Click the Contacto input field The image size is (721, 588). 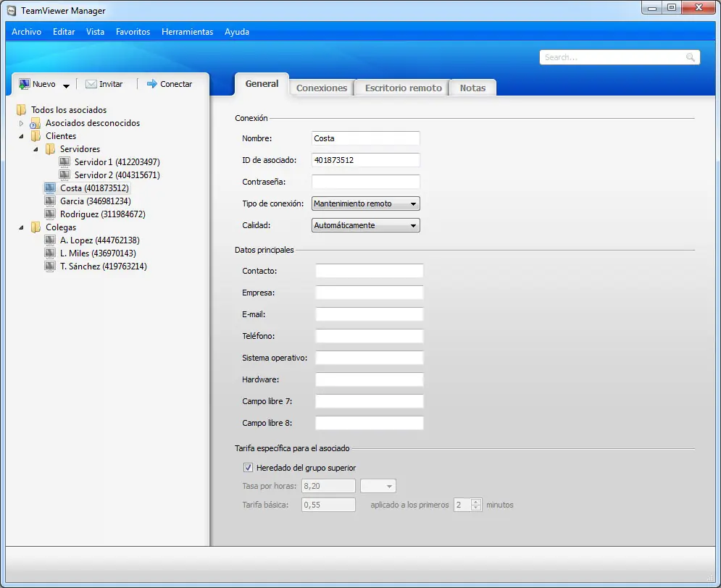[370, 271]
